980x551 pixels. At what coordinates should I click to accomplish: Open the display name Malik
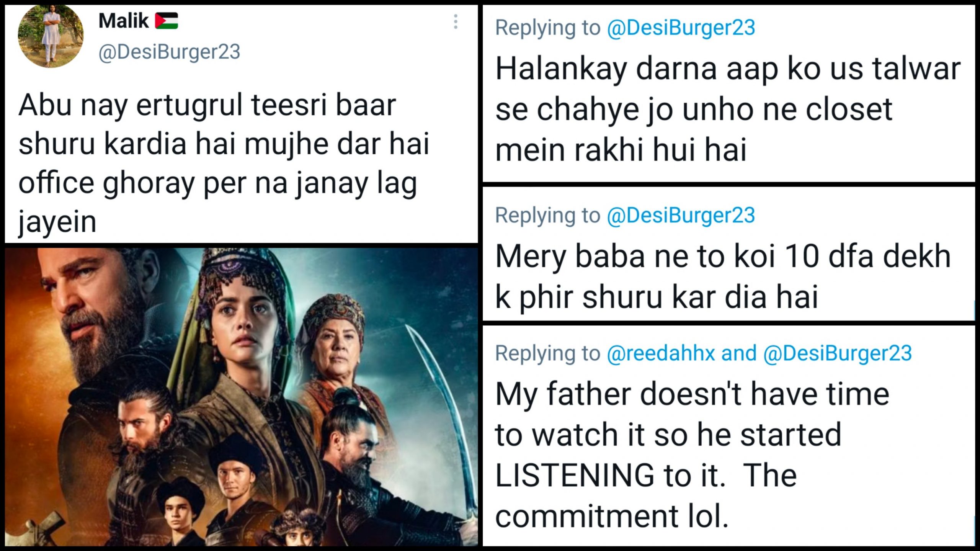(x=123, y=21)
